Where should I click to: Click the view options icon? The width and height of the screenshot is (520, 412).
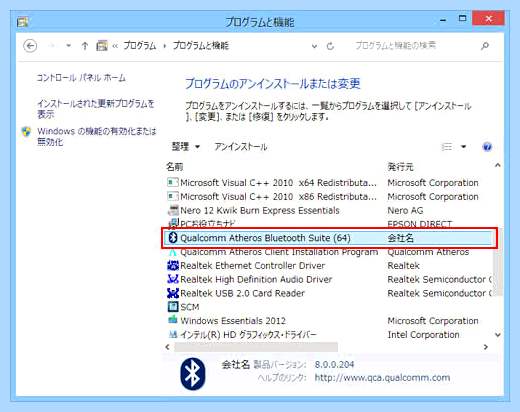click(x=447, y=147)
